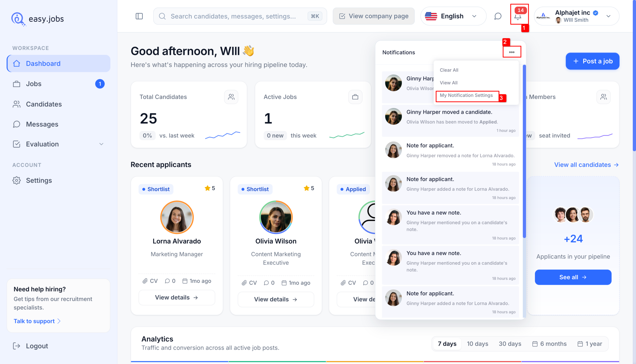
Task: Click the CV paperclip icon on Lorna Alvarado card
Action: click(145, 281)
